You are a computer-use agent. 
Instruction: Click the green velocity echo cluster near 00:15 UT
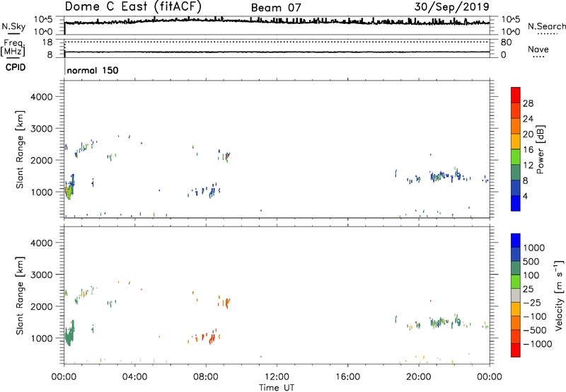point(69,334)
